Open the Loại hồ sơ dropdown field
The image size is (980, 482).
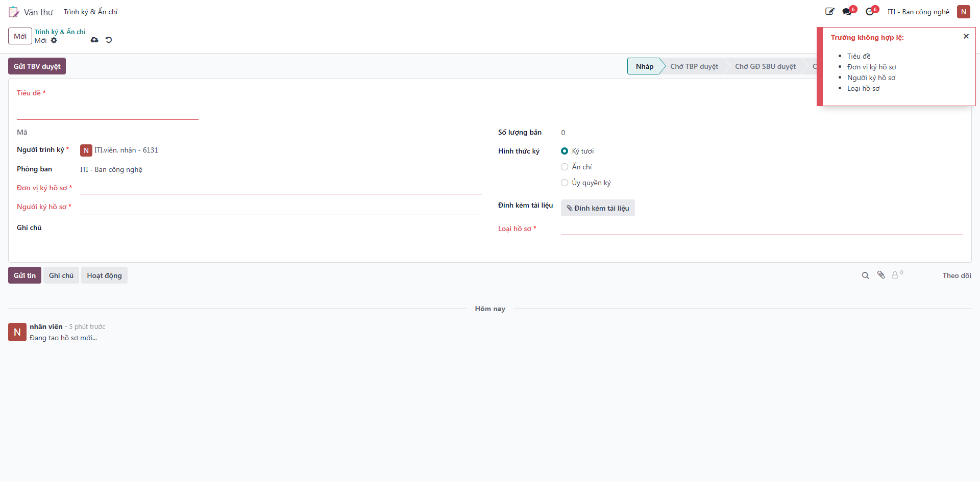(762, 229)
